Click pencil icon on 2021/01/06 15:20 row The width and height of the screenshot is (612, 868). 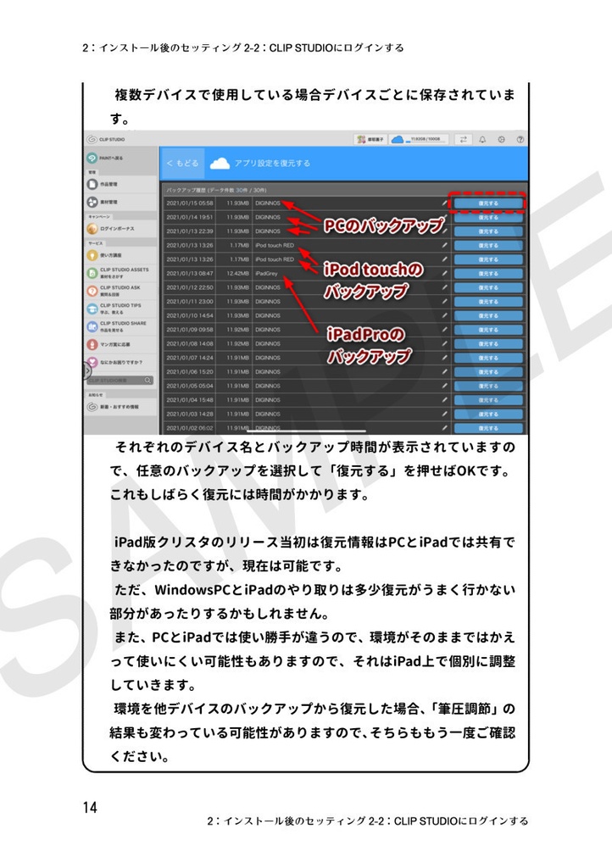point(444,372)
